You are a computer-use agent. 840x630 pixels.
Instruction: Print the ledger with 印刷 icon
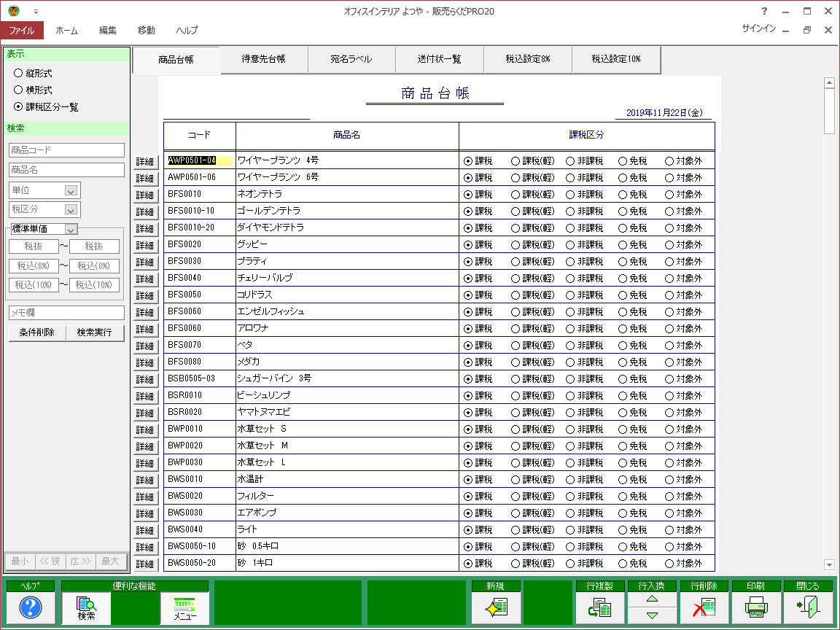point(756,607)
